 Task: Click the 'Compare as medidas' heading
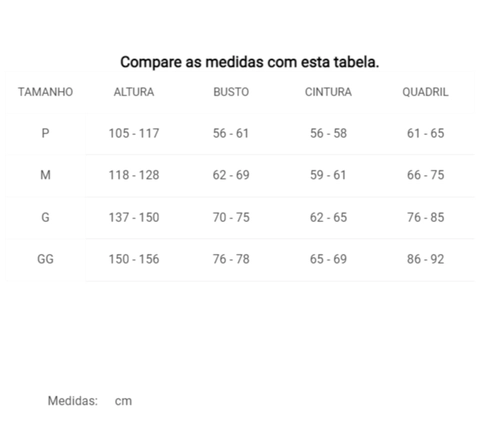click(250, 62)
